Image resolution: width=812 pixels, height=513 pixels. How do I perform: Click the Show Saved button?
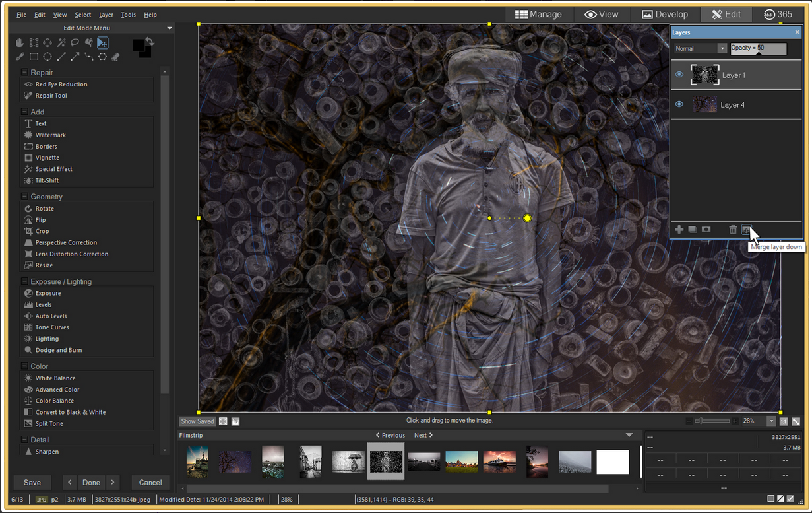pyautogui.click(x=197, y=421)
